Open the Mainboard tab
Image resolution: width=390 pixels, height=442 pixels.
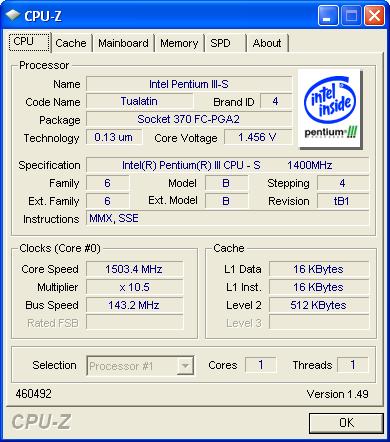(x=123, y=43)
